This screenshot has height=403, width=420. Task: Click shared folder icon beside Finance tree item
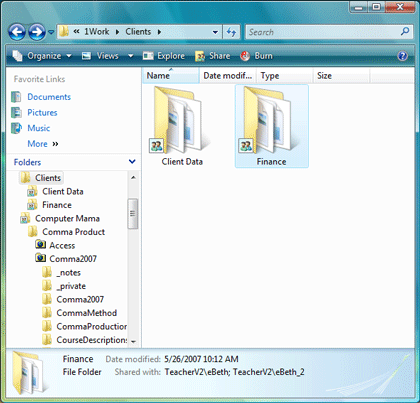coord(32,205)
